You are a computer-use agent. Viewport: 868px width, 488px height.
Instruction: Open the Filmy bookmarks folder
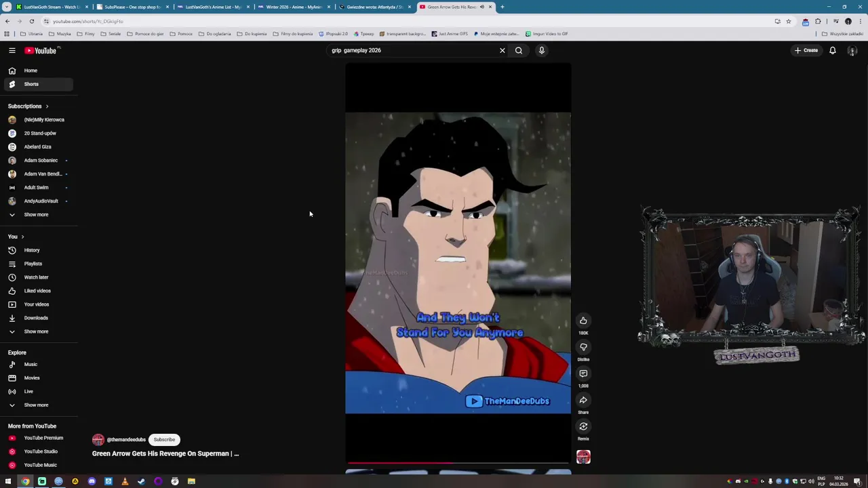pos(87,34)
